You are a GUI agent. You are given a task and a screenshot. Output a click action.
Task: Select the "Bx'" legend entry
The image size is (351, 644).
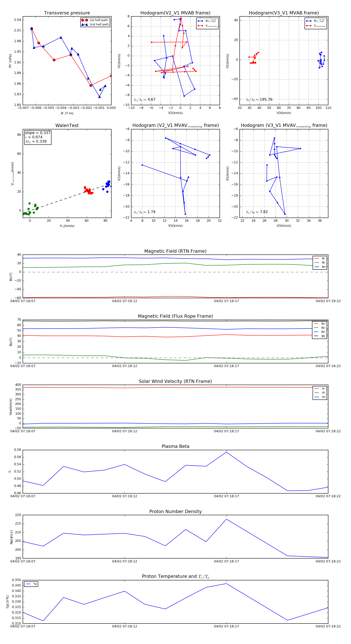tap(320, 324)
